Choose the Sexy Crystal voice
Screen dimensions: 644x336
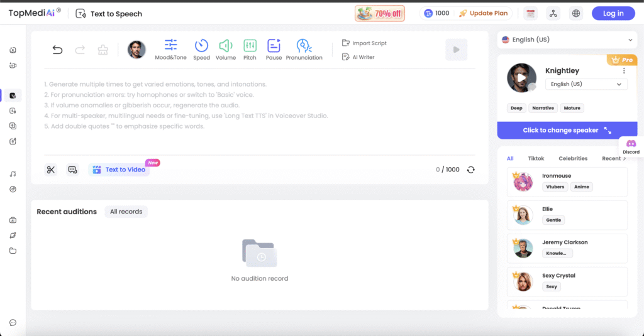click(567, 281)
